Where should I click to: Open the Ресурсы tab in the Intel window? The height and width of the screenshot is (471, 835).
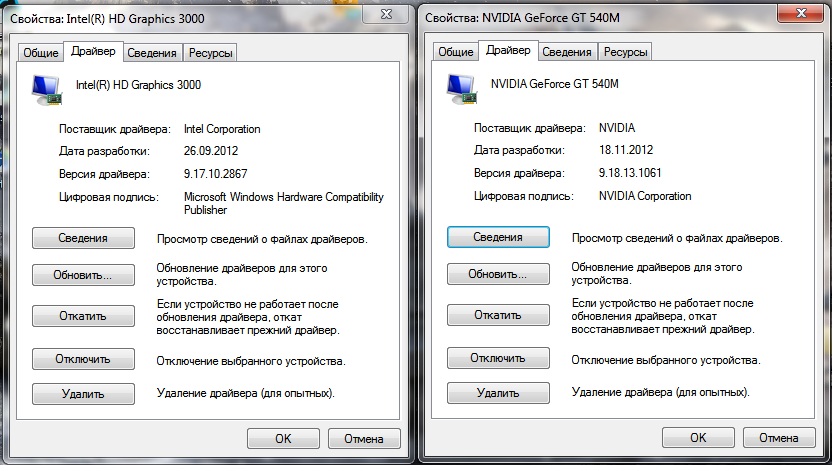click(x=210, y=53)
